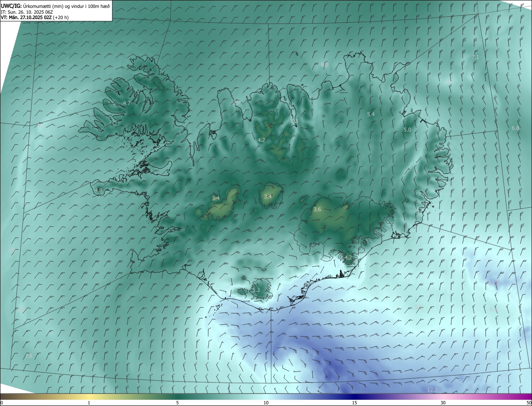Click the 8.3 value near the north coast fjord
This screenshot has height=406, width=532.
[x=295, y=121]
